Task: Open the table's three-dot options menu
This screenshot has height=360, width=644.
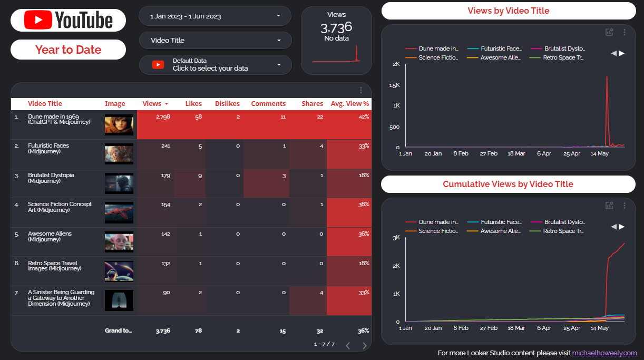Action: pyautogui.click(x=361, y=90)
